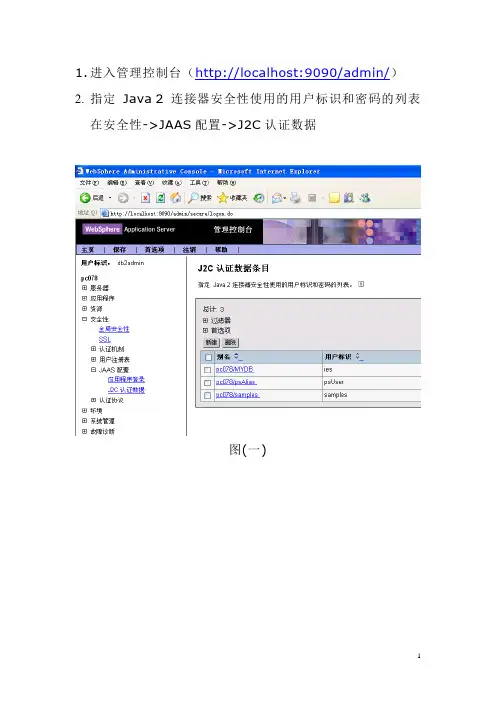Open the 编辑(E) menu

[117, 183]
